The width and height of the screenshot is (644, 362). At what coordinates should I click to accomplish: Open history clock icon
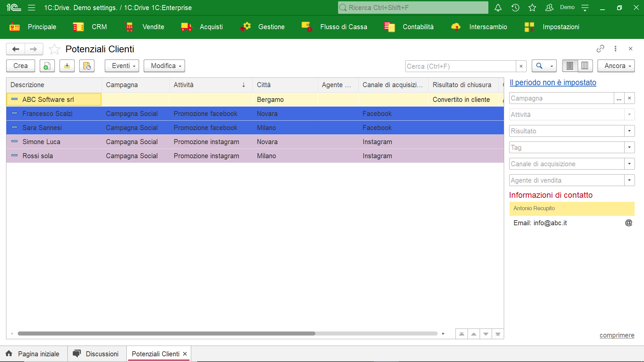point(515,7)
